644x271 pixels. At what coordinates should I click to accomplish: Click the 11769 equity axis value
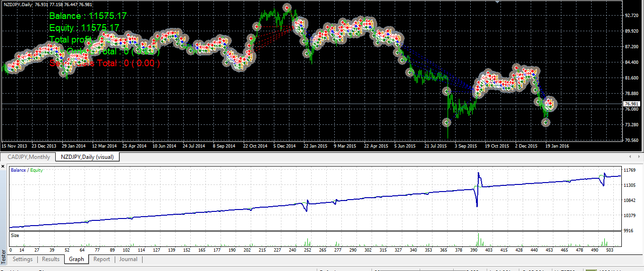[x=630, y=170]
